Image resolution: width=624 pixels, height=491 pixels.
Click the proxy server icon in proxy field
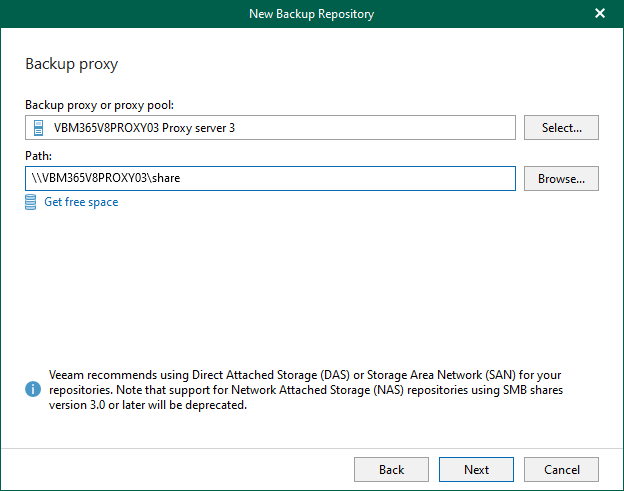point(39,128)
